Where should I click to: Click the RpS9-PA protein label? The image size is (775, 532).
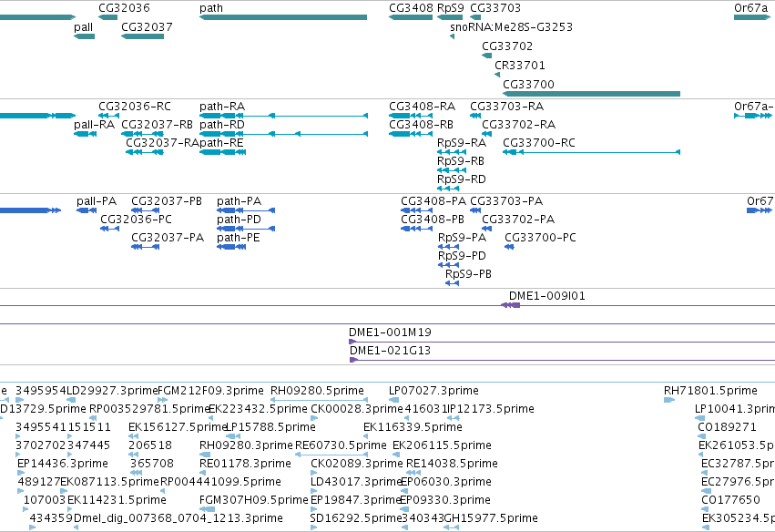pos(462,239)
